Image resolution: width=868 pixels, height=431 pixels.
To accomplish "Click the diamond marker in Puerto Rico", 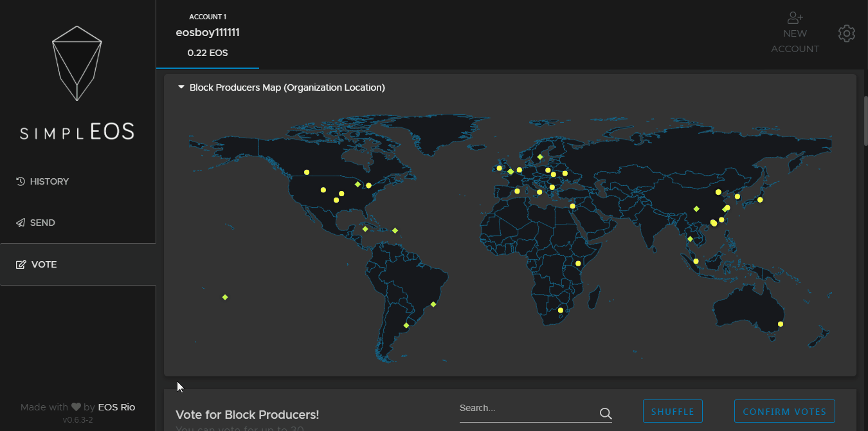I will (395, 231).
